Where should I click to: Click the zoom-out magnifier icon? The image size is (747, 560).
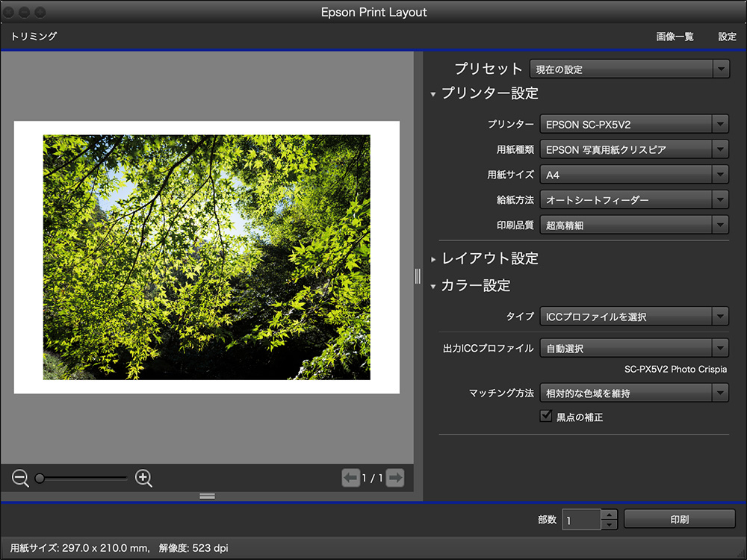coord(19,478)
